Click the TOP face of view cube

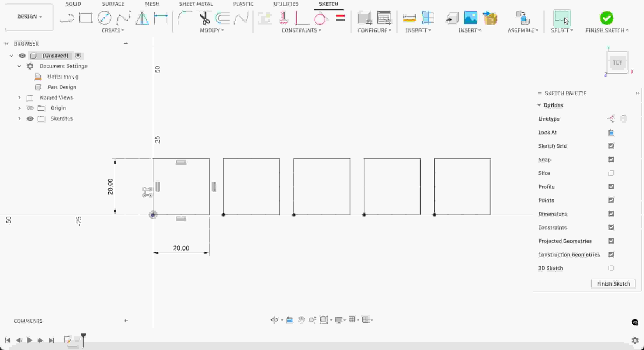point(617,62)
